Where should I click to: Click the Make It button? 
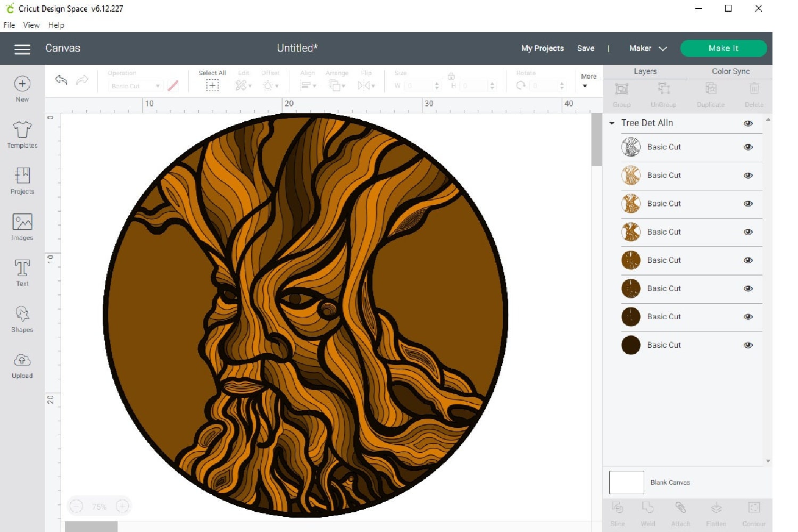point(724,48)
